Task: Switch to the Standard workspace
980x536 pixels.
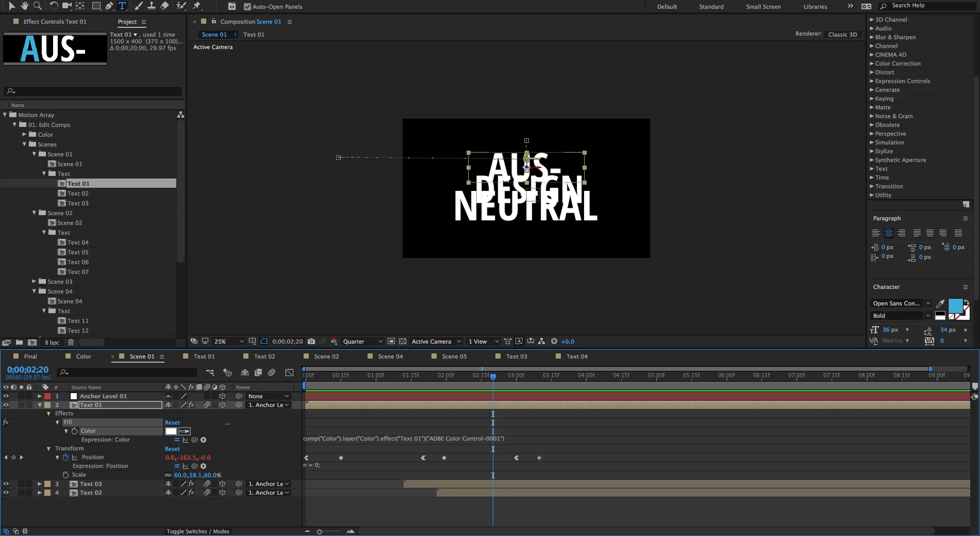Action: pos(711,7)
